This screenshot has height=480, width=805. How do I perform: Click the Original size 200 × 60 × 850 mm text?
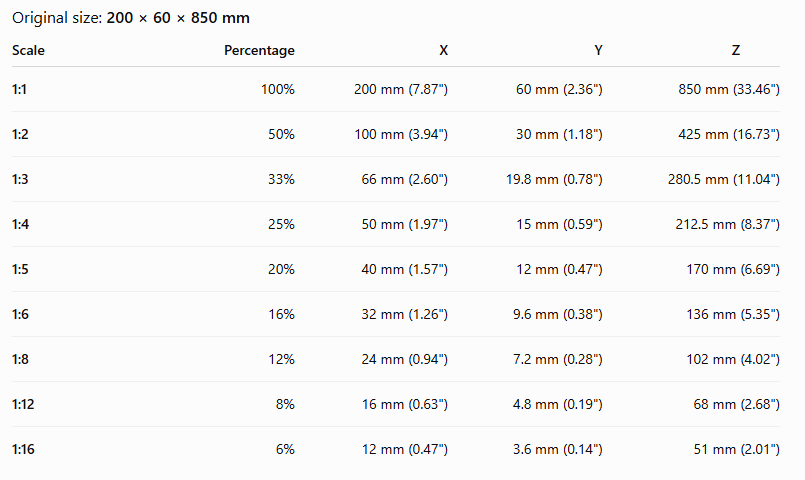pyautogui.click(x=131, y=18)
